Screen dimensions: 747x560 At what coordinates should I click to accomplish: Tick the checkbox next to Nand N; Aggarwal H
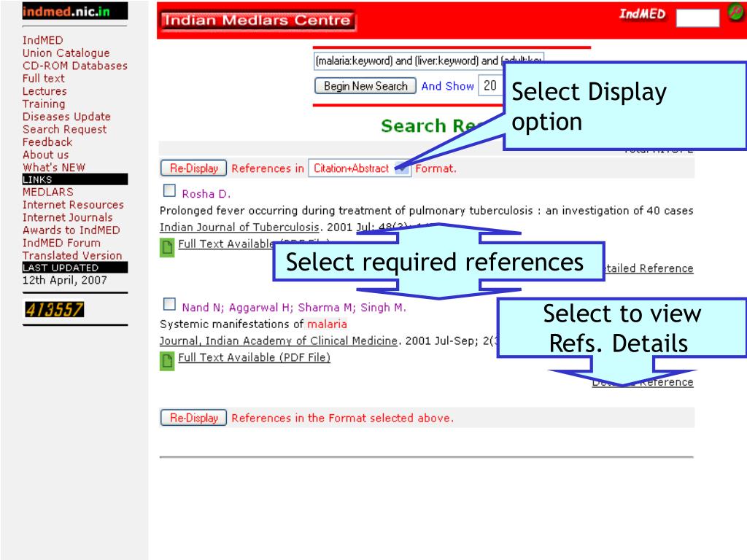[x=169, y=304]
